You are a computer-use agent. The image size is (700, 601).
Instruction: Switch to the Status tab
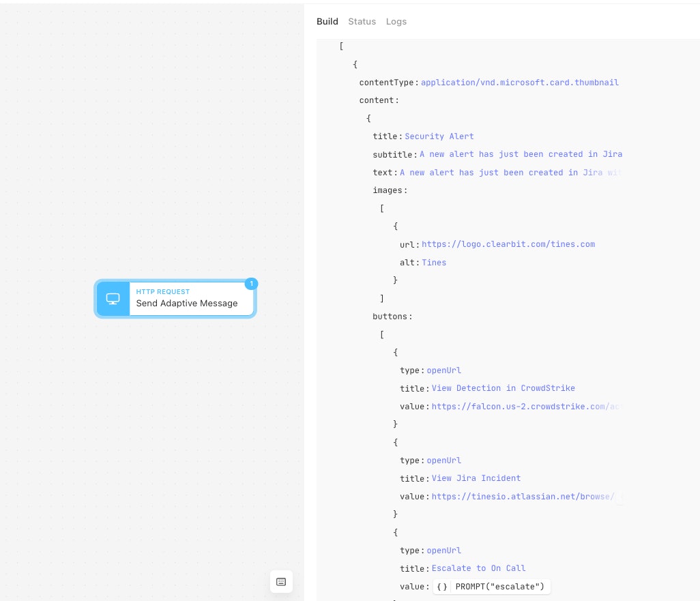click(362, 21)
